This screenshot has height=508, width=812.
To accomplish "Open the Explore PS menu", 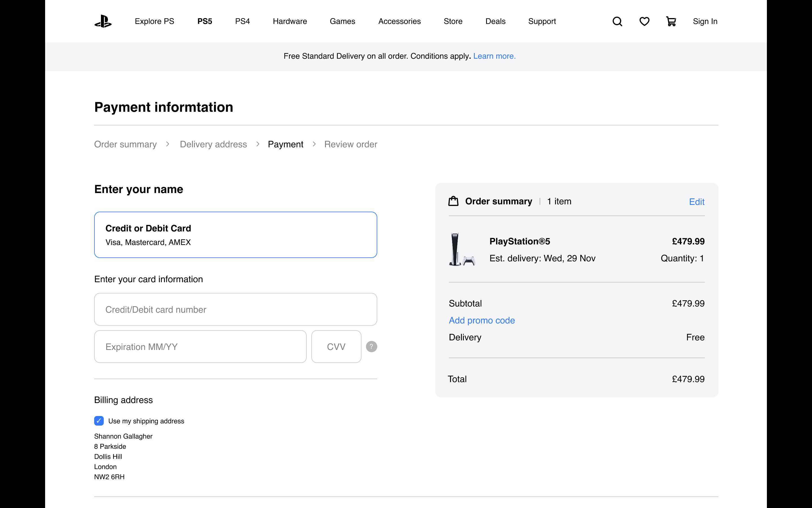I will [154, 21].
